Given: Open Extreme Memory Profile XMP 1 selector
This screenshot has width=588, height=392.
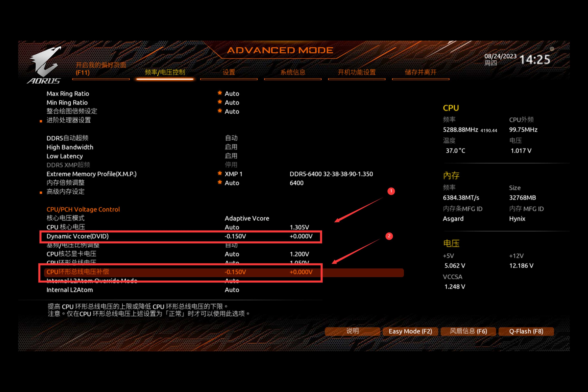Looking at the screenshot, I should [x=233, y=174].
